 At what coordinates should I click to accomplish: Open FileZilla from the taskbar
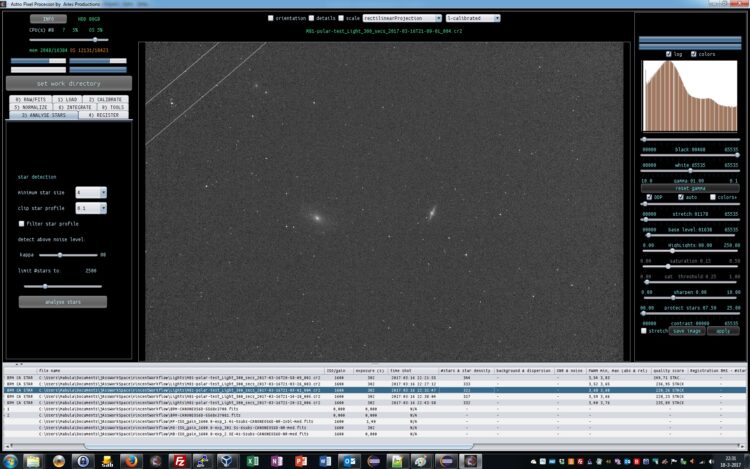pyautogui.click(x=179, y=461)
